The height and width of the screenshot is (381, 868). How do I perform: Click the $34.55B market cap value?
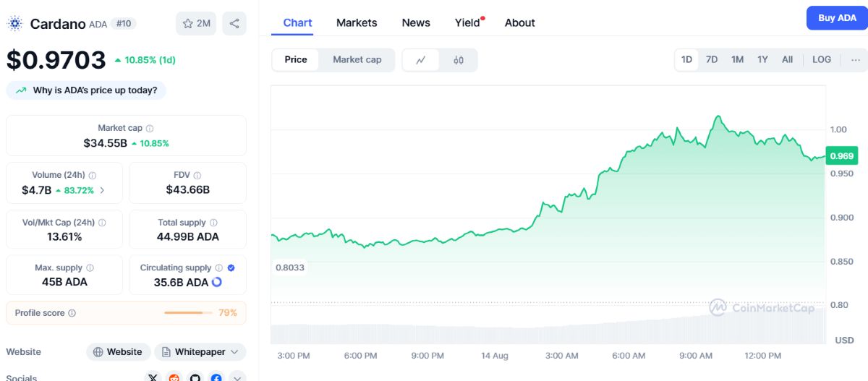tap(105, 143)
